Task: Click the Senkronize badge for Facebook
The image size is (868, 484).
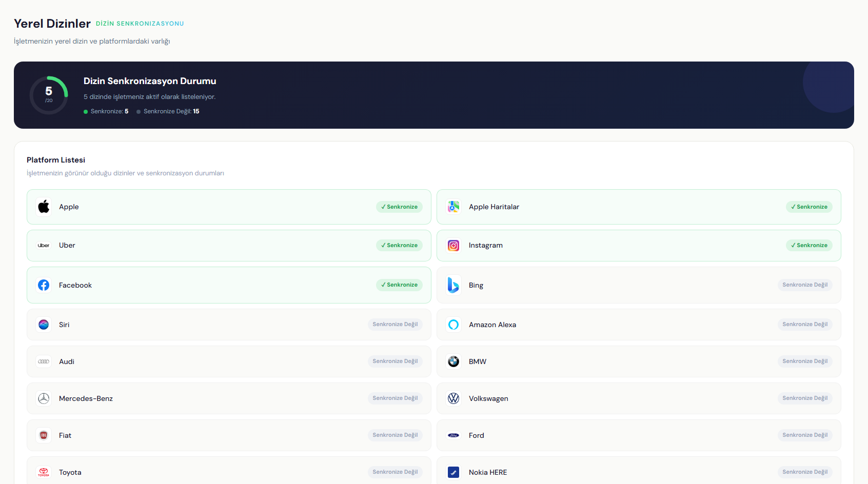Action: point(399,285)
